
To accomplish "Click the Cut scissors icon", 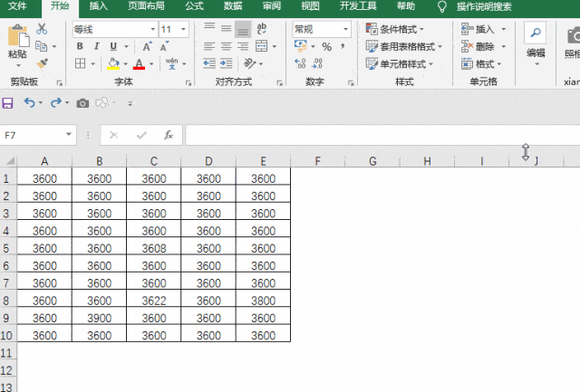I will coord(42,29).
